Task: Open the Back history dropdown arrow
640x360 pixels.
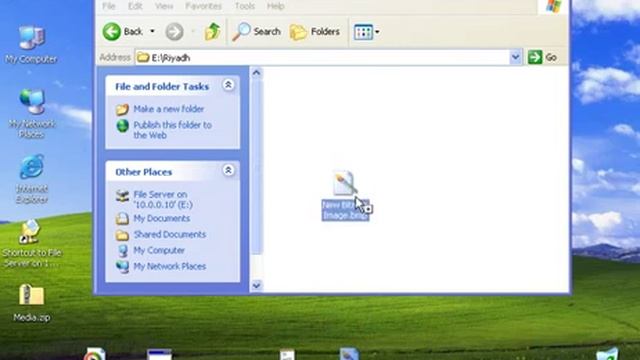Action: (x=152, y=31)
